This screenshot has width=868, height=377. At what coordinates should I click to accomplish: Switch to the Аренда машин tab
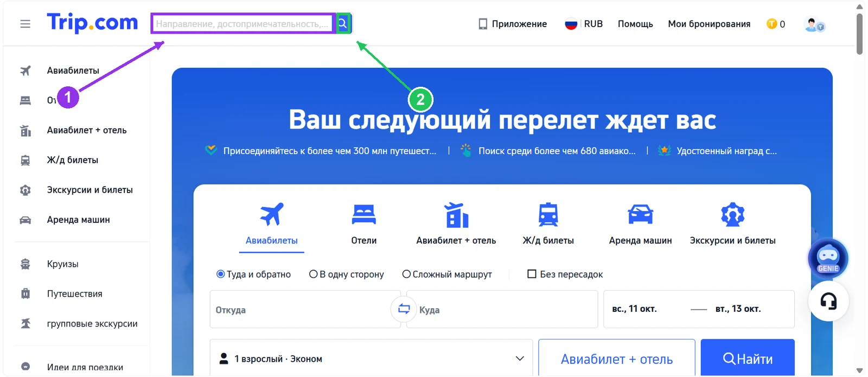[640, 223]
